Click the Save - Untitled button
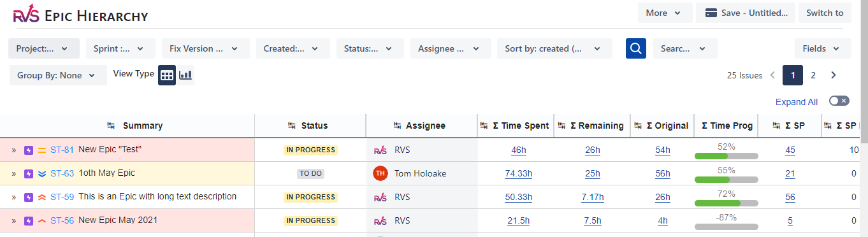868x237 pixels. coord(746,13)
